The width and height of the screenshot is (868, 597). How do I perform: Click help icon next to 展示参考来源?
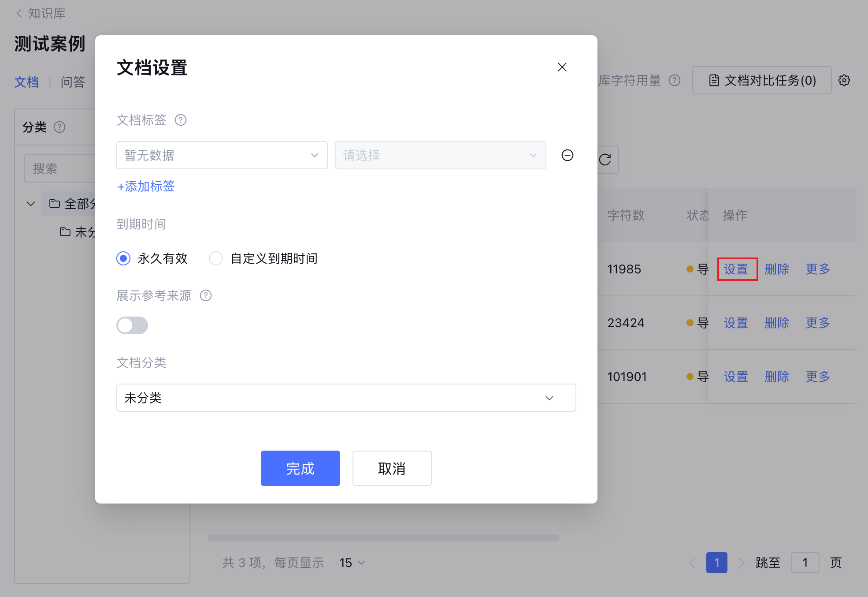(x=206, y=295)
